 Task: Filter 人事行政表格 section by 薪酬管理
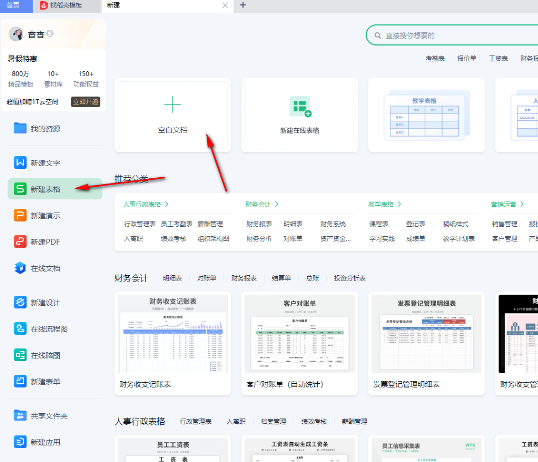click(x=354, y=421)
